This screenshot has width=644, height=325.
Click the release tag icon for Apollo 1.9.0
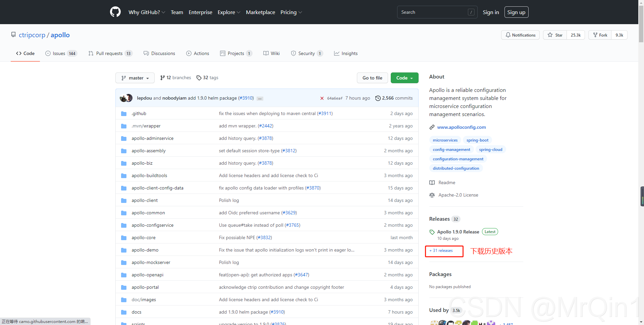(432, 232)
